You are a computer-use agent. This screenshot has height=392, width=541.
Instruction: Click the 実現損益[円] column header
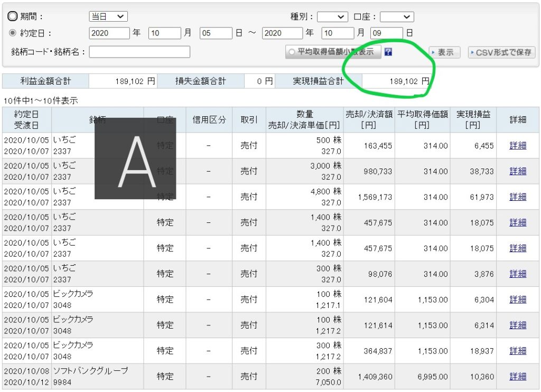473,120
